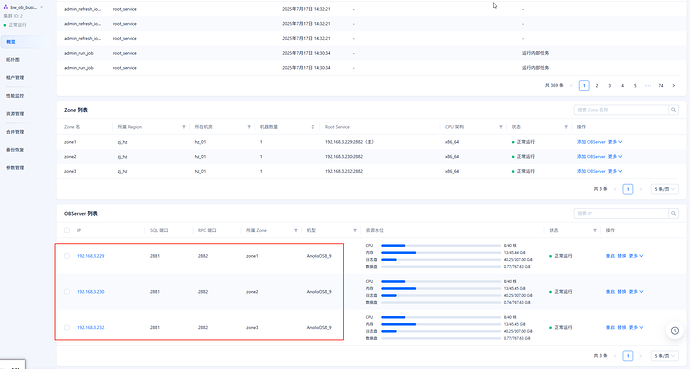Screen dimensions: 690x369
Task: Open 租户管理 in the left sidebar
Action: pos(15,77)
